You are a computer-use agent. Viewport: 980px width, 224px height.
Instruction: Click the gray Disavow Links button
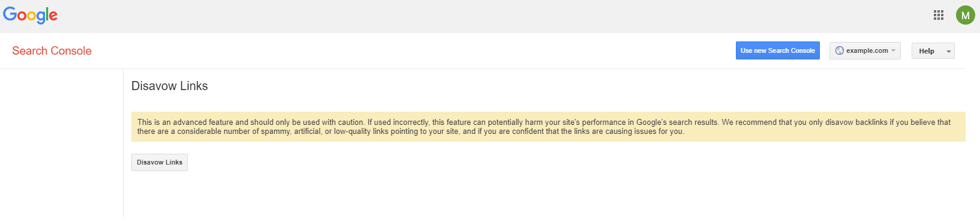click(160, 162)
